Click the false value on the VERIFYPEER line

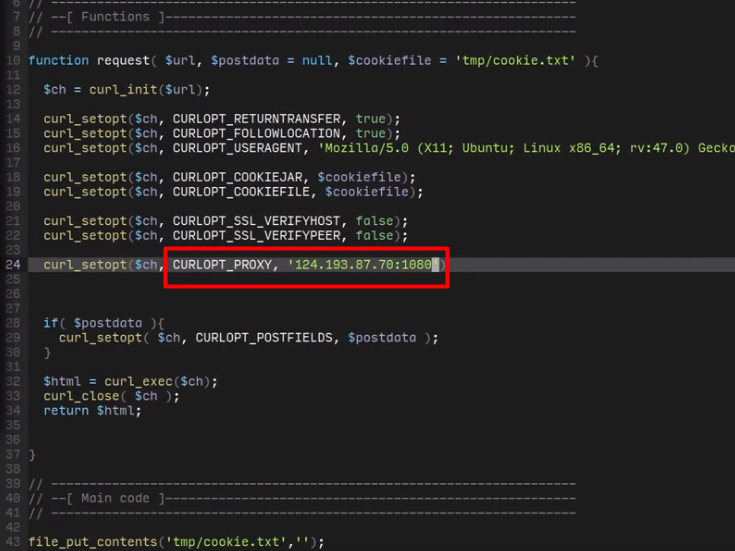click(374, 235)
